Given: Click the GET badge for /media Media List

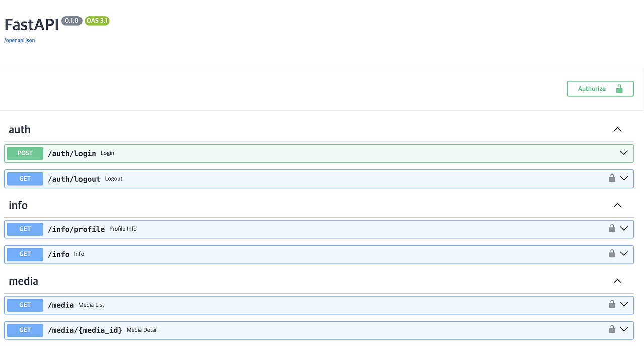Looking at the screenshot, I should (25, 305).
